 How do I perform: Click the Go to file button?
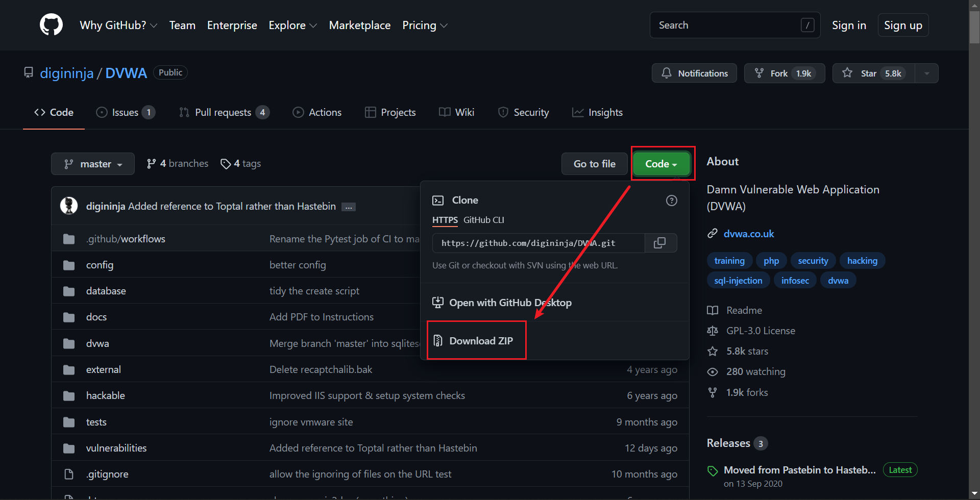pos(595,164)
